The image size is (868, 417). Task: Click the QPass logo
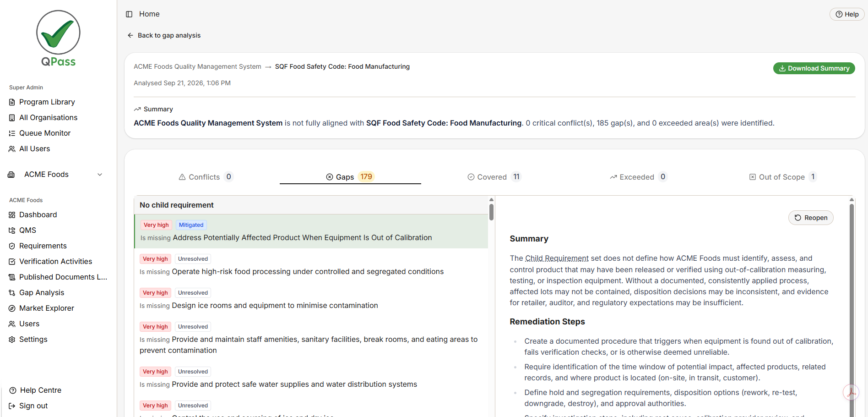coord(58,38)
